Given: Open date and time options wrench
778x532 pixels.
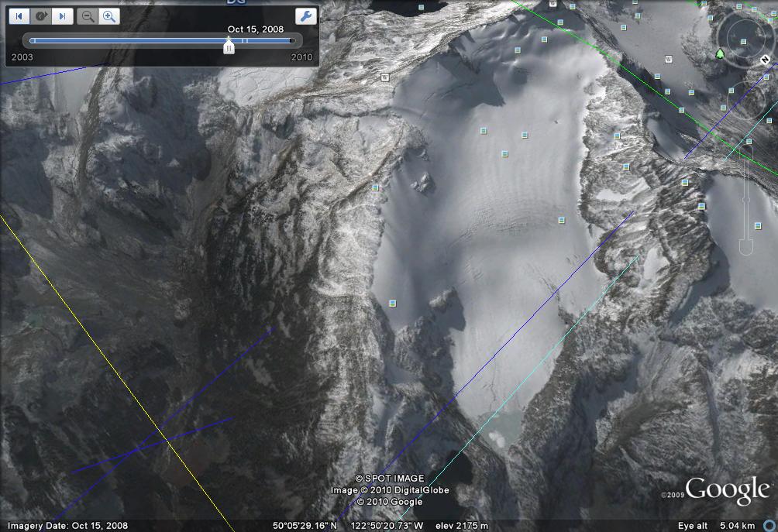Looking at the screenshot, I should [x=306, y=16].
